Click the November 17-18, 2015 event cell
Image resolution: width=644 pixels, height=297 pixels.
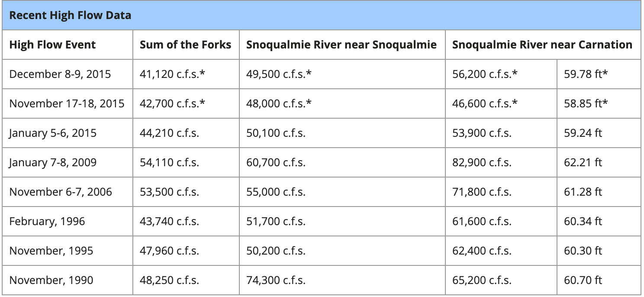click(x=67, y=104)
